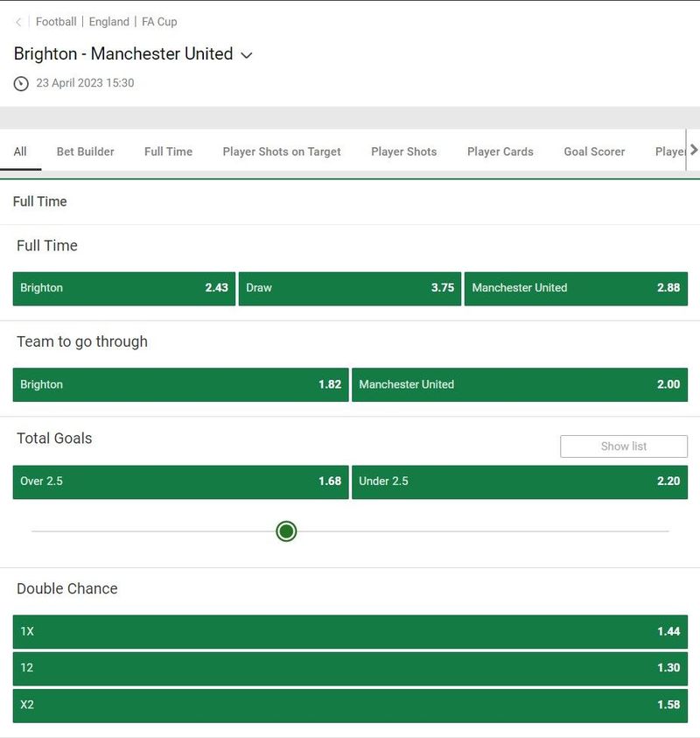Open the Player Shots on Target tab
This screenshot has width=700, height=738.
pos(282,151)
